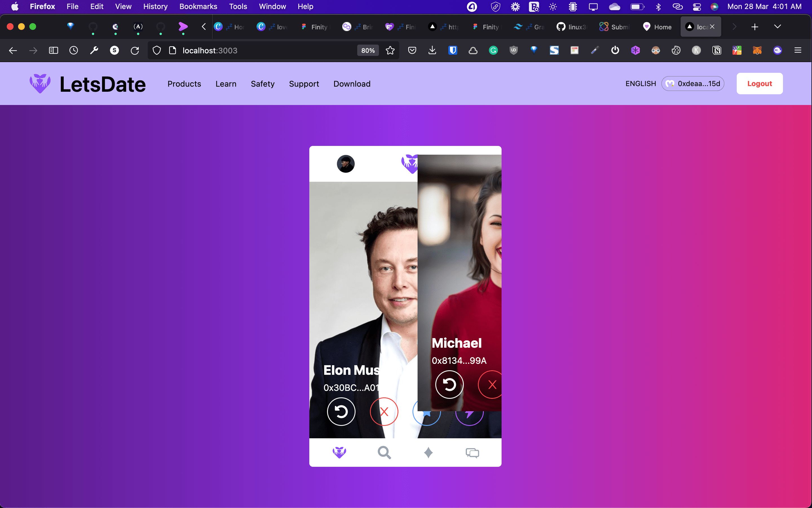Click the rewind button on Elon Musk card
This screenshot has width=812, height=508.
click(341, 411)
